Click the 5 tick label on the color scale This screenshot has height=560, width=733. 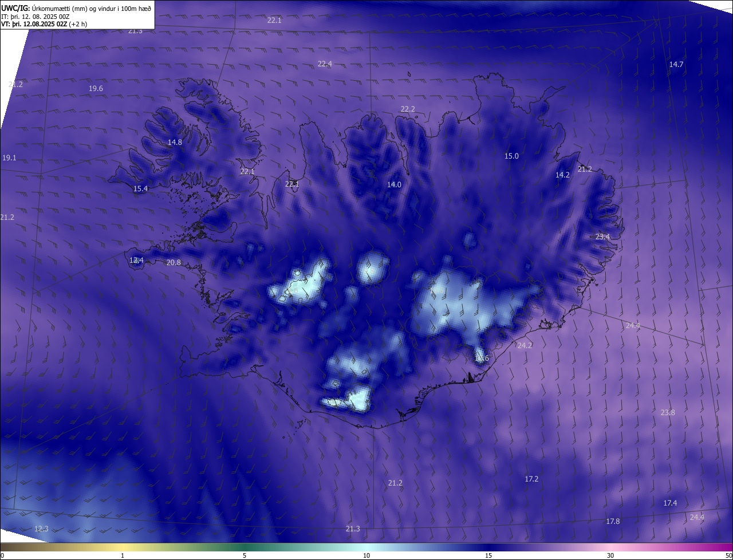[x=245, y=555]
